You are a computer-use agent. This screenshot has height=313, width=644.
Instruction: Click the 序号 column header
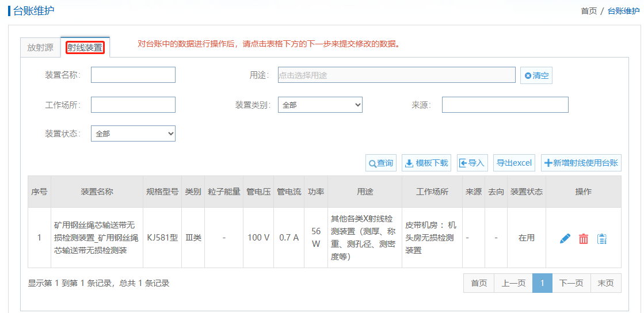pos(39,192)
